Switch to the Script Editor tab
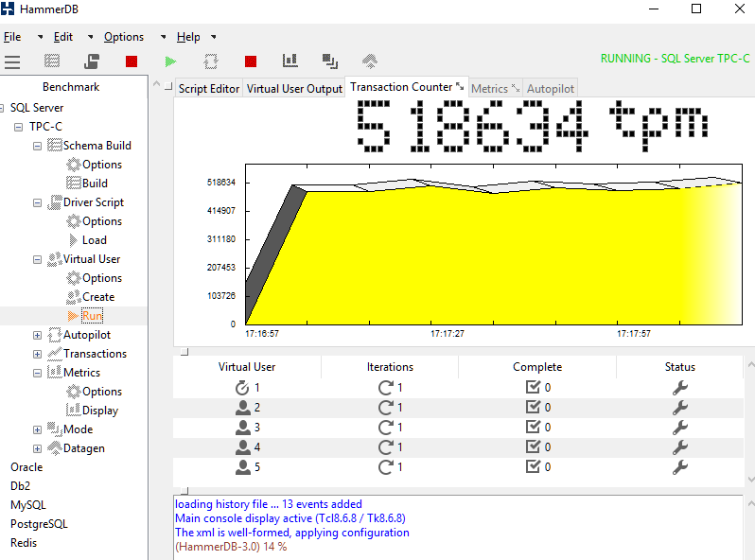The image size is (755, 560). [209, 89]
